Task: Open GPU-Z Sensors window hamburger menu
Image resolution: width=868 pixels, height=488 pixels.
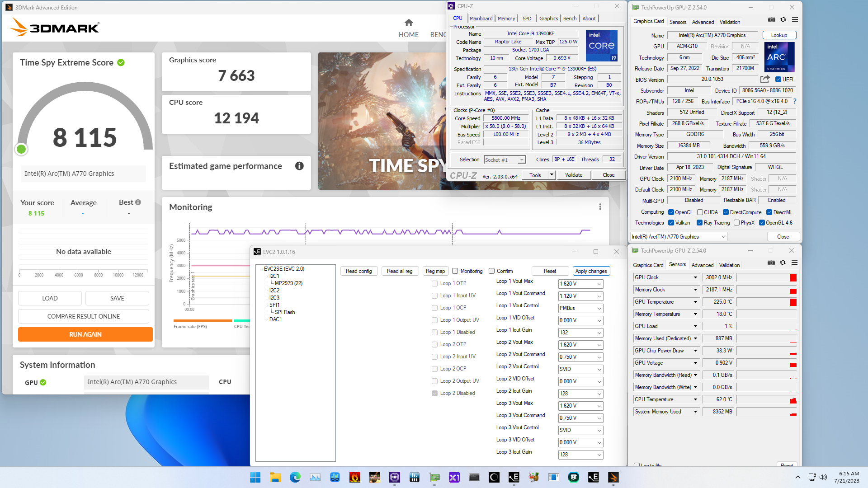Action: (x=794, y=263)
